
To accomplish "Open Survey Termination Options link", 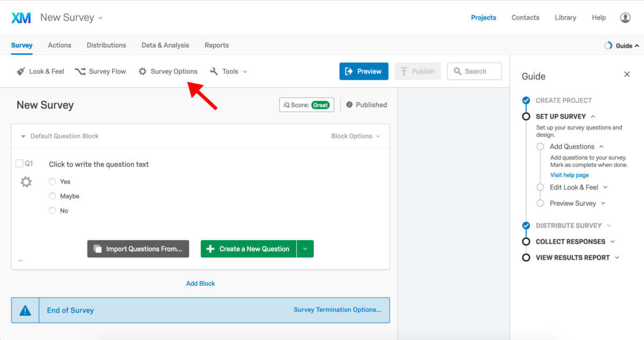I will click(338, 310).
